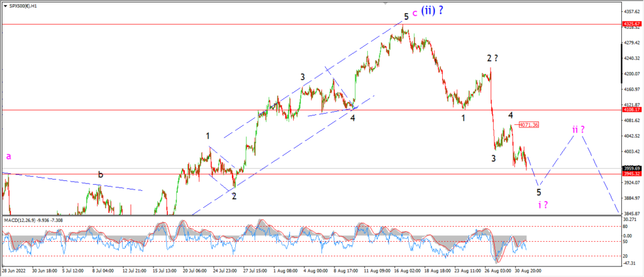Screen dimensions: 644x277
Task: Click the magenta 'c' wave label
Action: pos(414,14)
